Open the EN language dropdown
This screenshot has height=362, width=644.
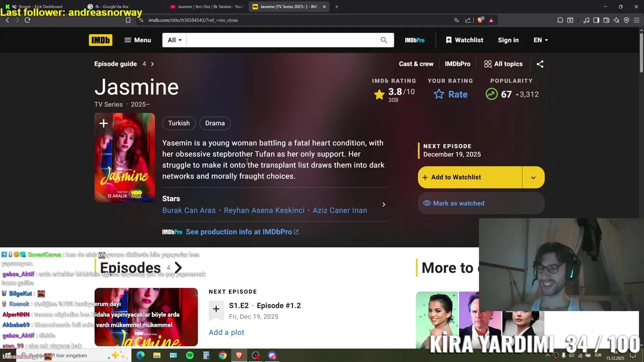pyautogui.click(x=541, y=40)
